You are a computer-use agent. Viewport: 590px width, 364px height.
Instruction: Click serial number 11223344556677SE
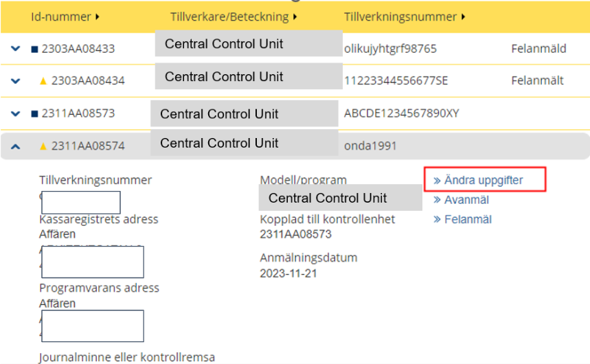[396, 81]
